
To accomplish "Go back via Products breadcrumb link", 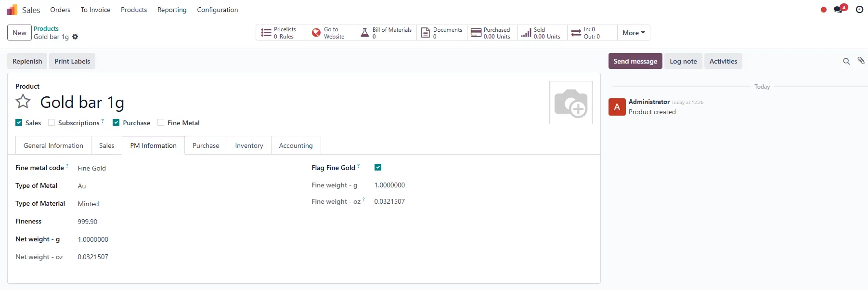I will [46, 29].
